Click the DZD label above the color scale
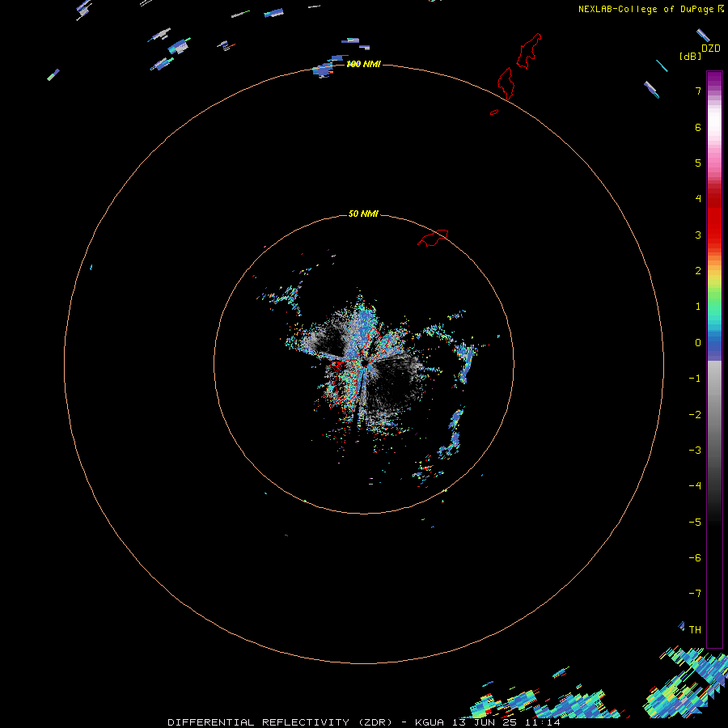728x728 pixels. pos(711,49)
